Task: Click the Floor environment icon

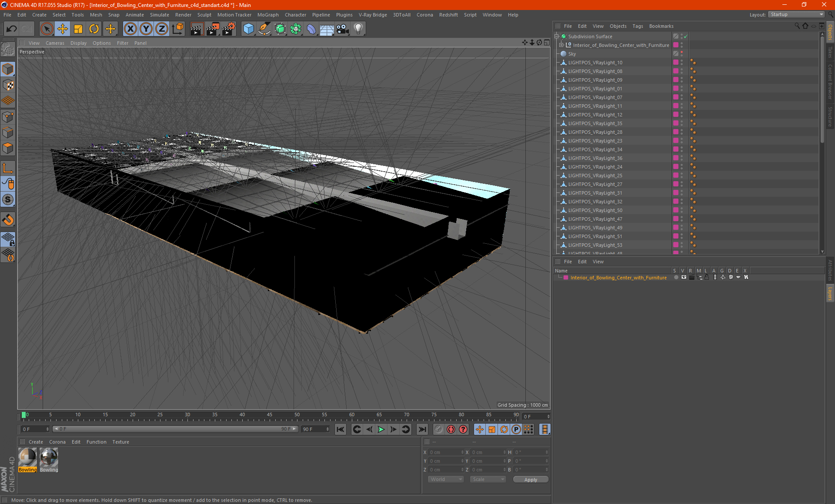Action: point(327,29)
